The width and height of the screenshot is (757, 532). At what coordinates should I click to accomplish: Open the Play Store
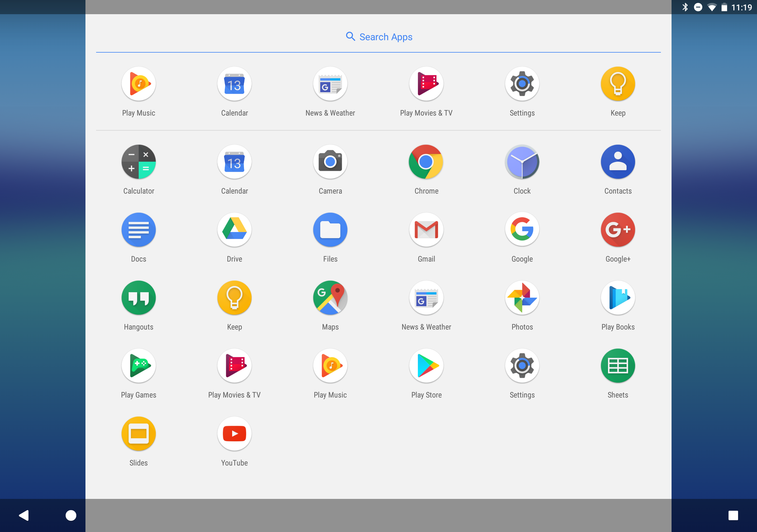426,366
